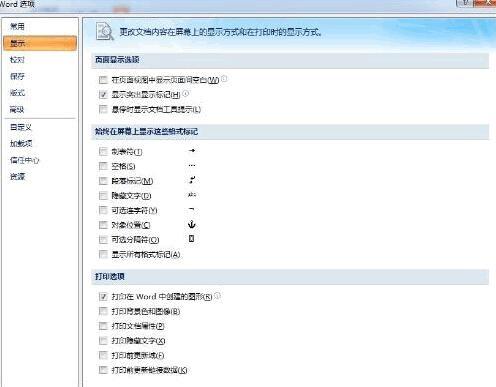Check 显示所有格式标记(A) option
Viewport: 496px width, 387px height.
[103, 254]
